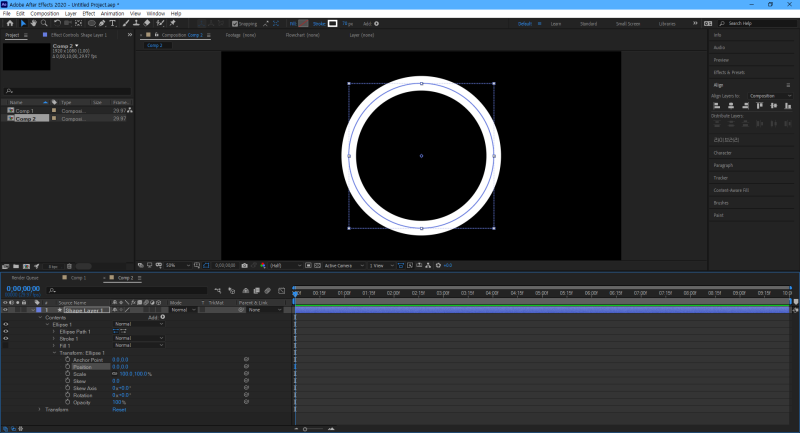
Task: Select the Hand tool
Action: point(34,23)
